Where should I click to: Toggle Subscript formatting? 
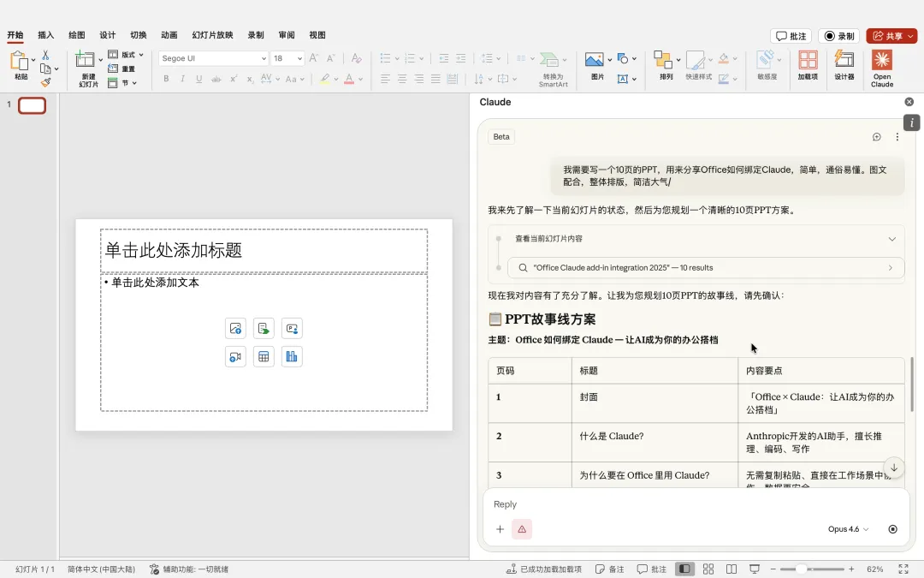[x=250, y=79]
